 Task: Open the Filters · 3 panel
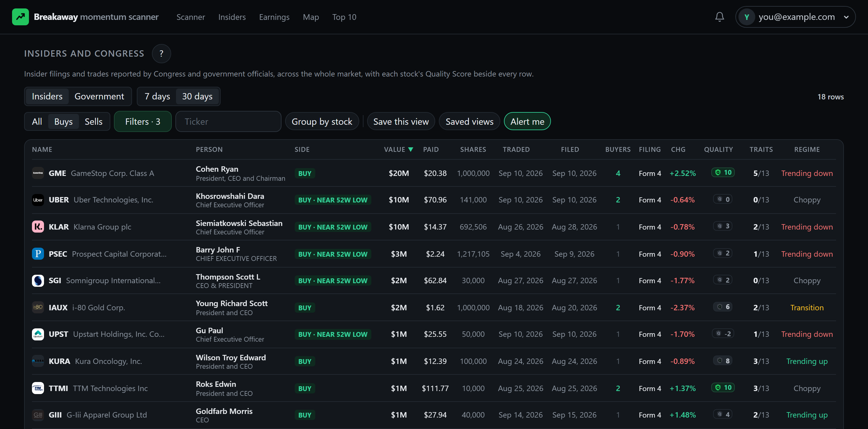tap(143, 122)
